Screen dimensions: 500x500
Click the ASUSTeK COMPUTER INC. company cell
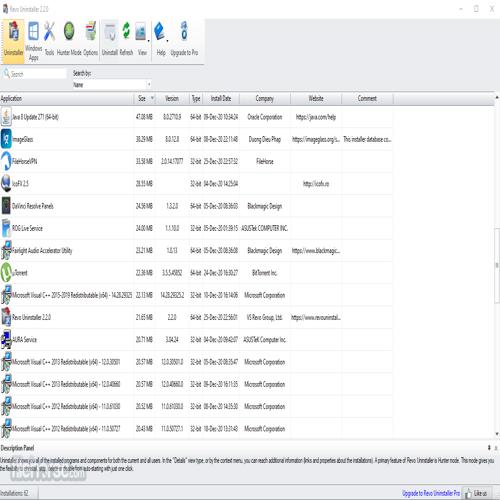[264, 228]
